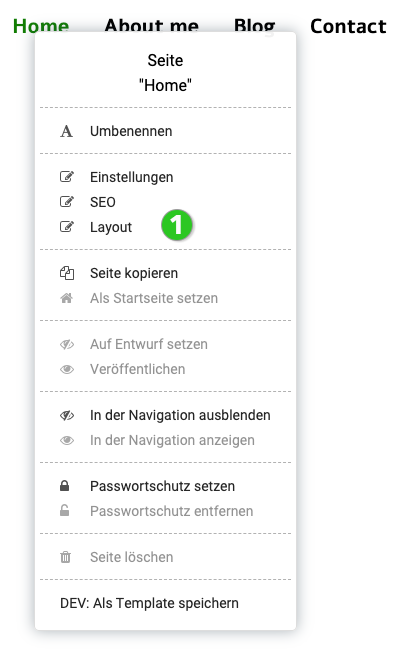Go to the About me page link

(x=152, y=25)
